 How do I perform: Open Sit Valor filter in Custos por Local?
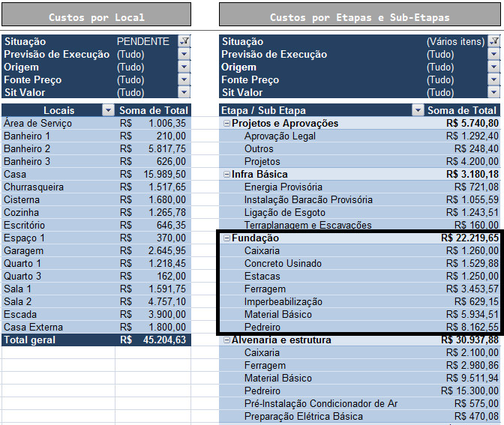click(184, 92)
